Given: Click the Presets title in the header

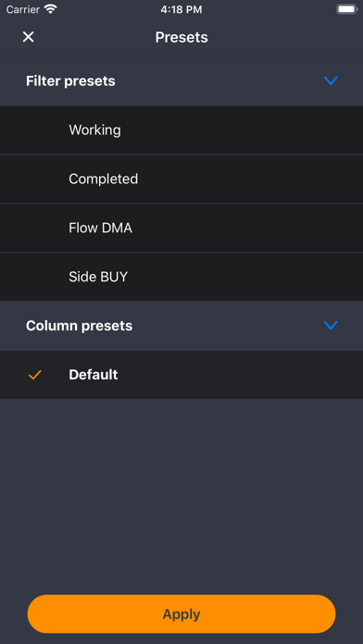Looking at the screenshot, I should pyautogui.click(x=181, y=37).
